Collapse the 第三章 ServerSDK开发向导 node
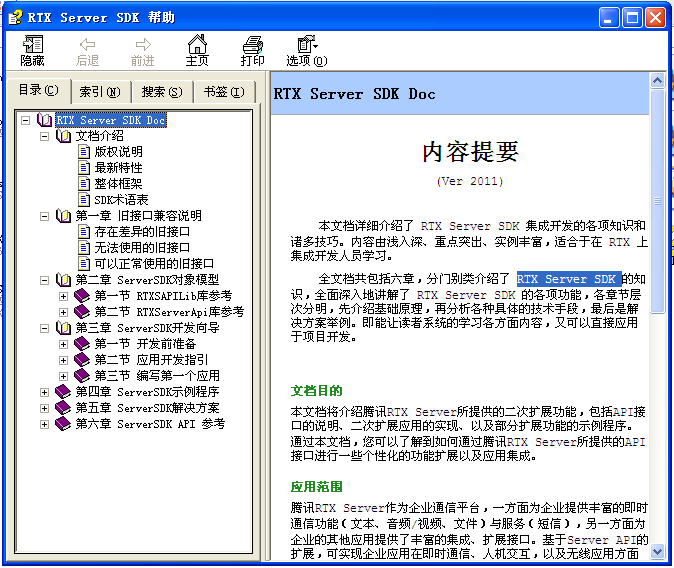674x568 pixels. coord(44,329)
